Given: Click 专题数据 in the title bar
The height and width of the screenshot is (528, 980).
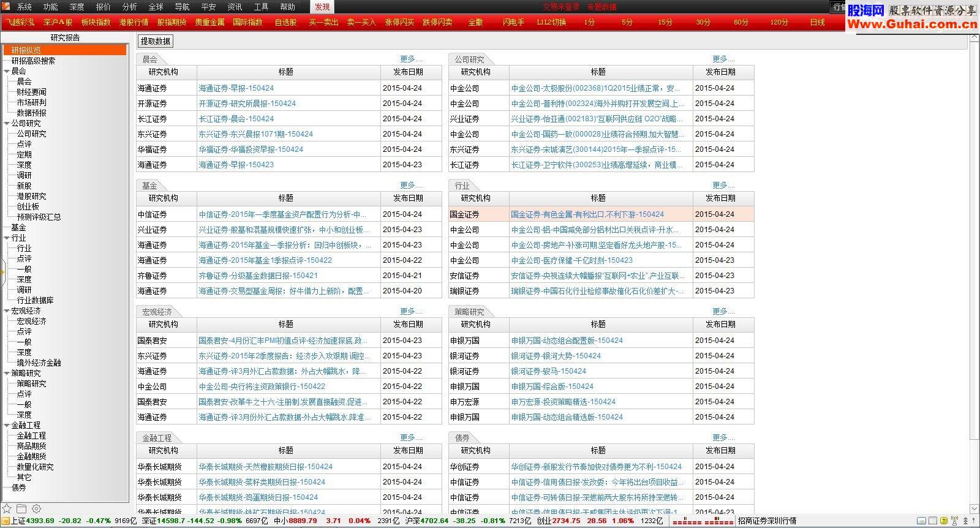Looking at the screenshot, I should pyautogui.click(x=601, y=7).
